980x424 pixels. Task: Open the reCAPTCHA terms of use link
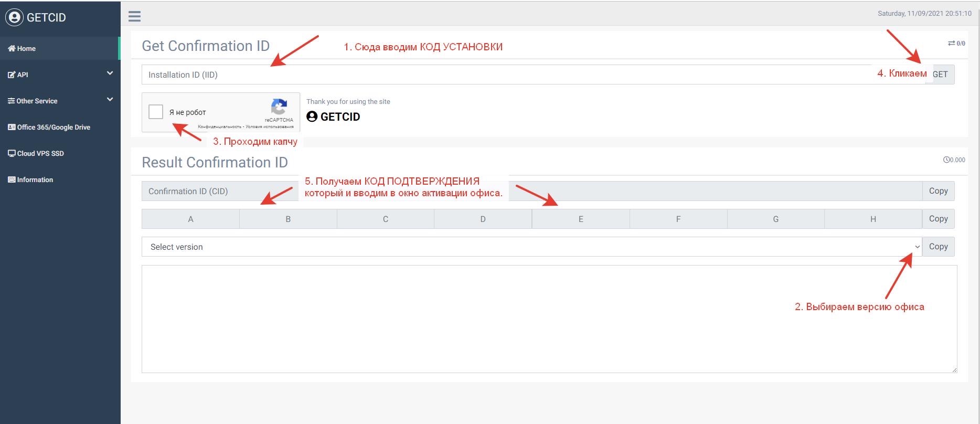(270, 126)
